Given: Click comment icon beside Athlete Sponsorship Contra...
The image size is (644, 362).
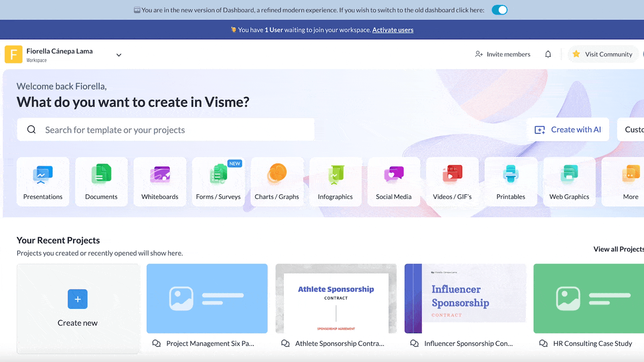Looking at the screenshot, I should coord(286,344).
